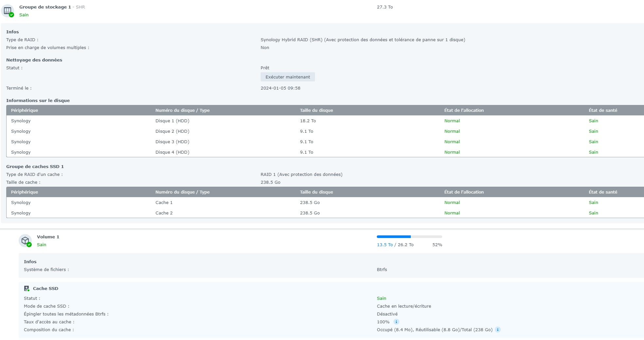Click the Périphérique column header of the disk table
This screenshot has height=340, width=644.
[x=25, y=110]
